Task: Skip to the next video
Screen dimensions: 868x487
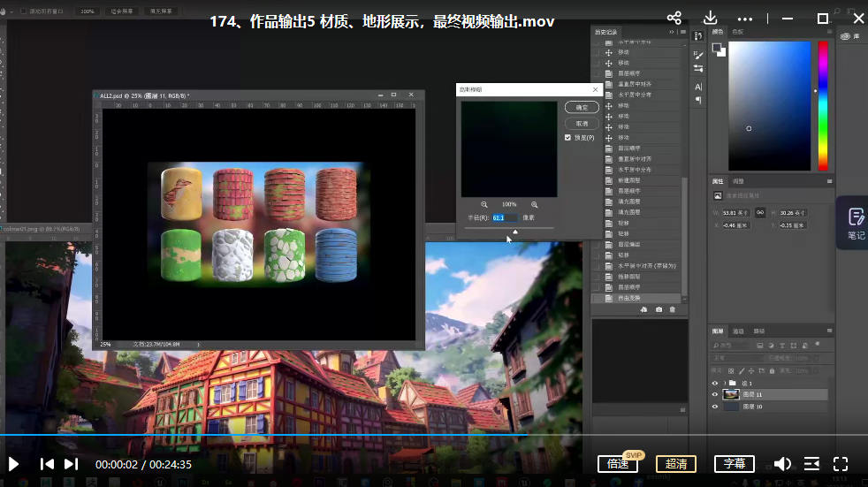Action: [72, 464]
